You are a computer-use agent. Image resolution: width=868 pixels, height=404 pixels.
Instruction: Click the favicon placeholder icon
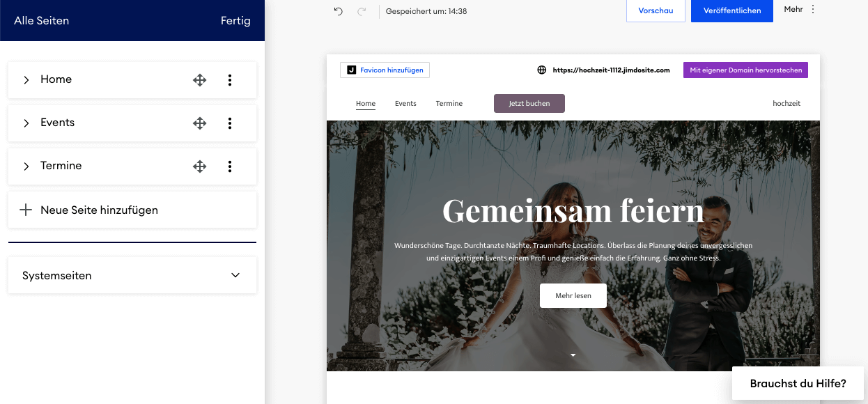pyautogui.click(x=351, y=70)
